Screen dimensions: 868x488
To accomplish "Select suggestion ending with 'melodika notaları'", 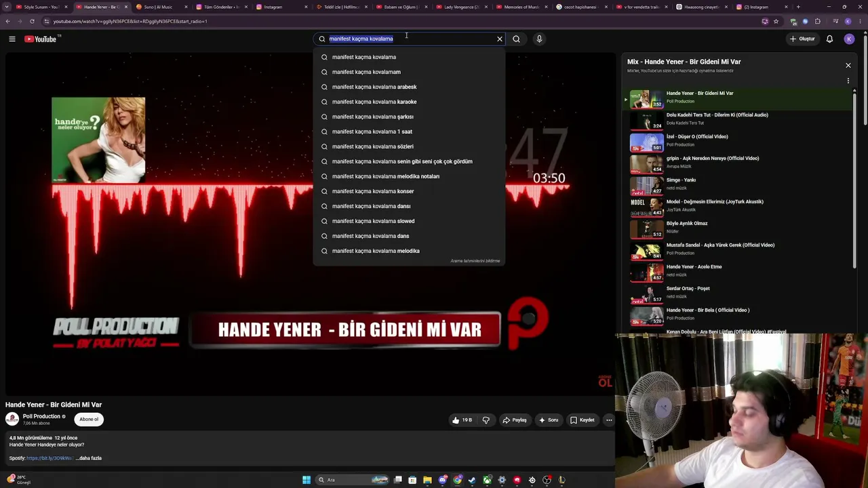I will click(409, 176).
